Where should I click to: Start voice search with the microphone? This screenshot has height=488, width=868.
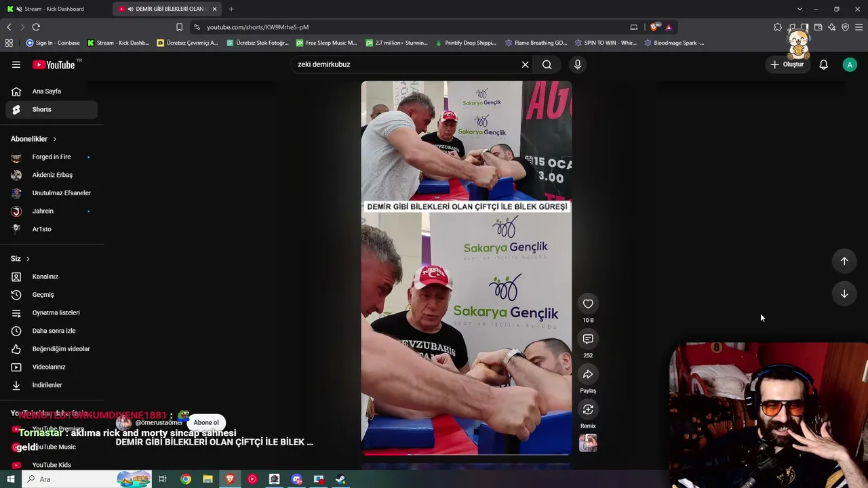[x=578, y=64]
